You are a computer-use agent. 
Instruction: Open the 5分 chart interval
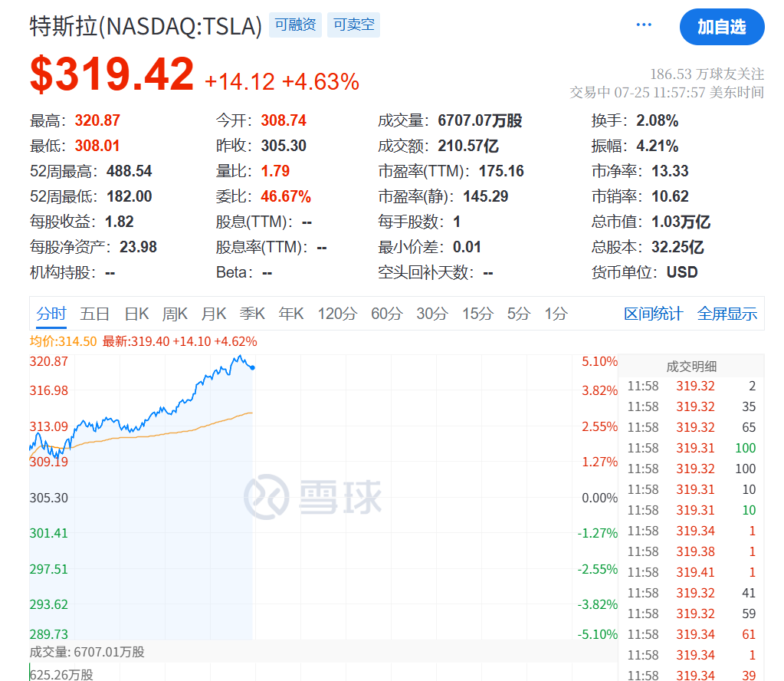coord(519,314)
